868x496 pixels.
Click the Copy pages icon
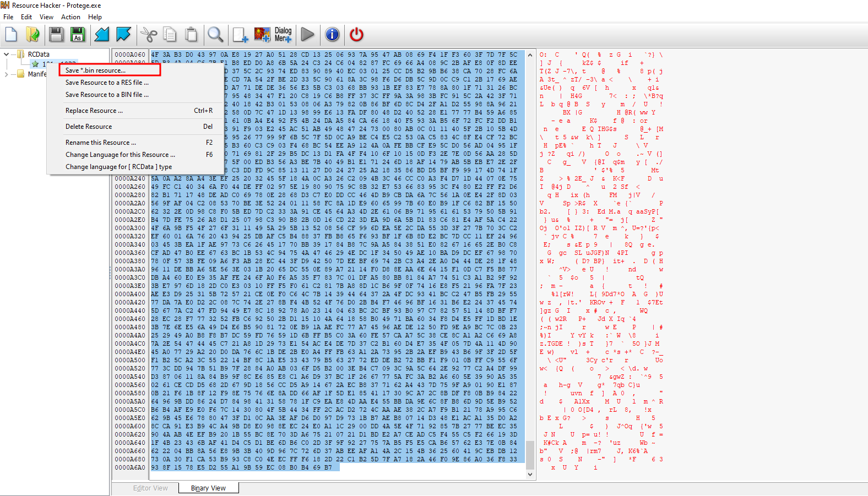pos(170,35)
